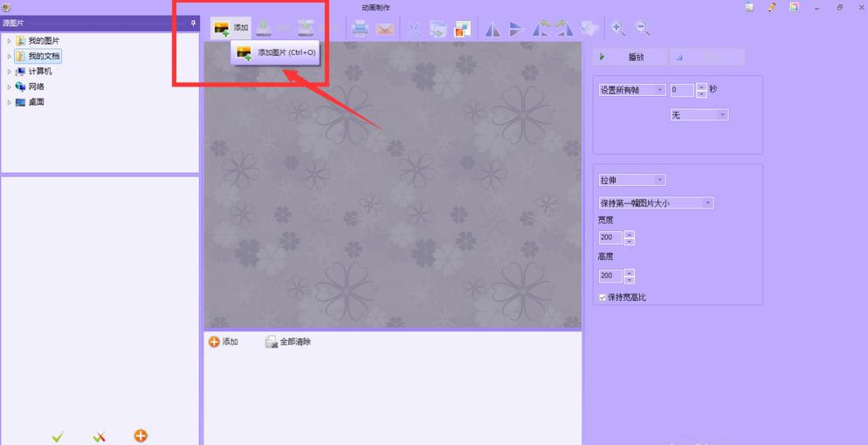
Task: Click the 宽度 width input field
Action: tap(610, 237)
